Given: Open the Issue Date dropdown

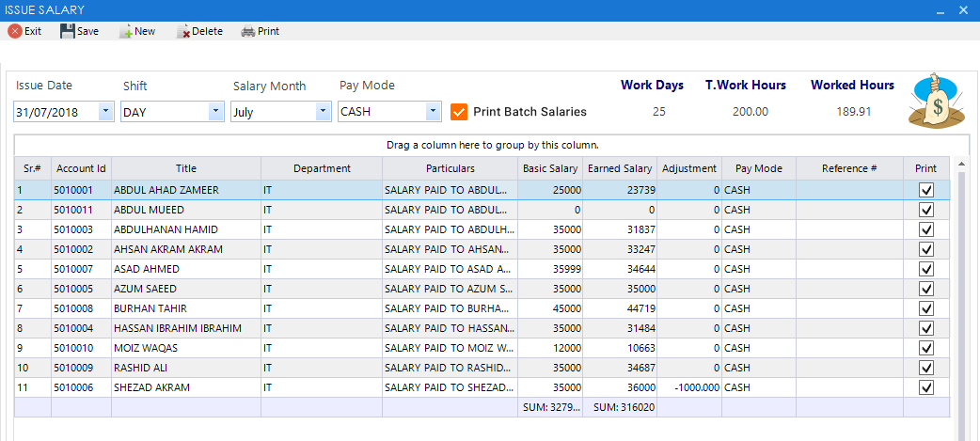Looking at the screenshot, I should pyautogui.click(x=105, y=112).
